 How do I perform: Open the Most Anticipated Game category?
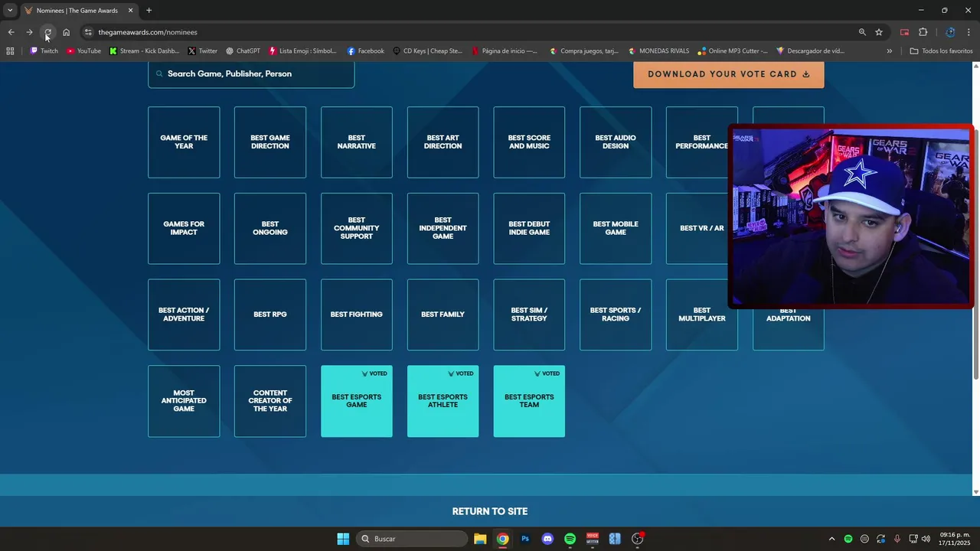coord(184,401)
